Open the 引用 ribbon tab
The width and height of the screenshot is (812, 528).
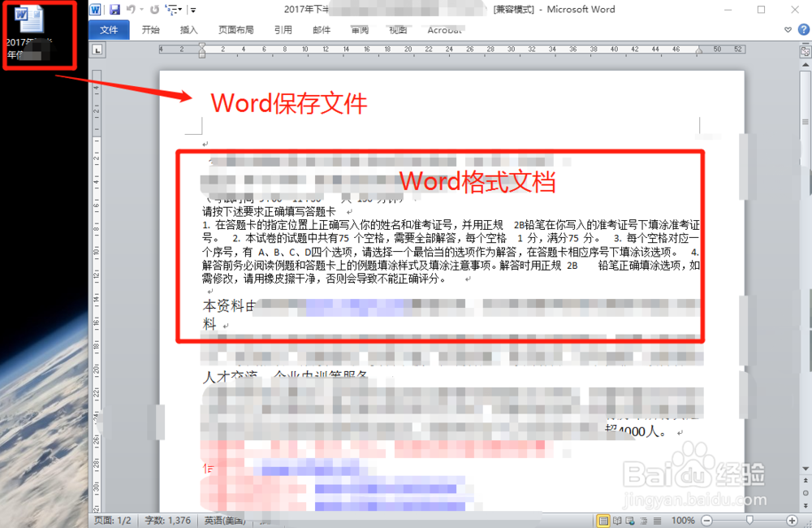click(283, 30)
